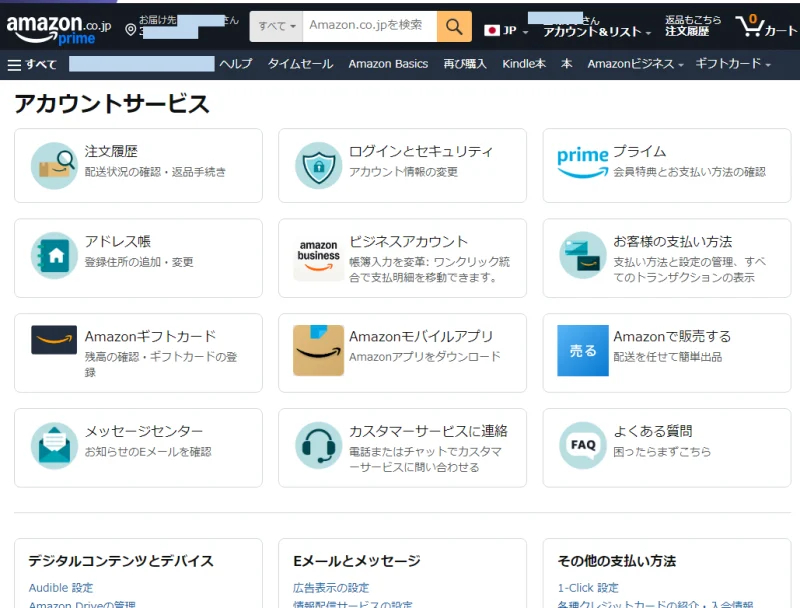
Task: Open よくある質問 card title
Action: coord(653,431)
